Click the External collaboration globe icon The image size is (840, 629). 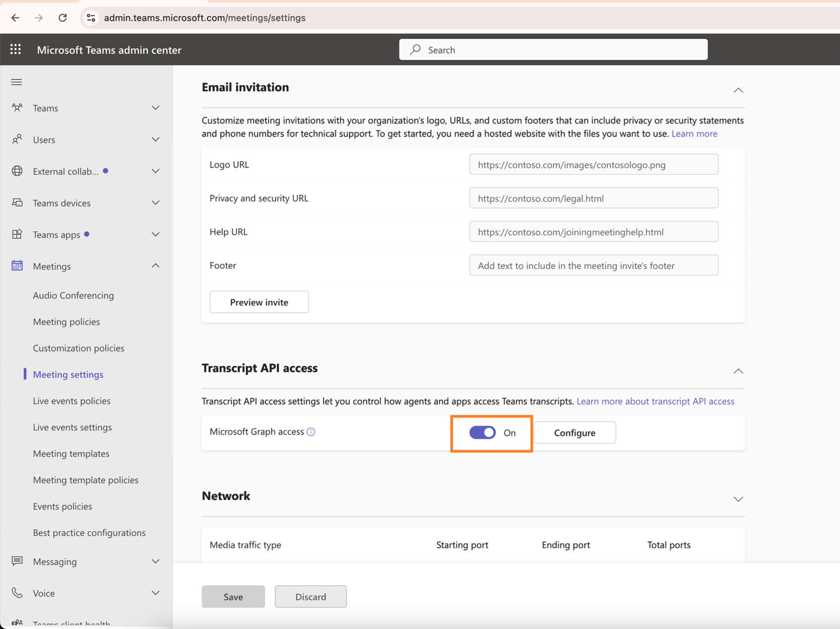coord(17,171)
